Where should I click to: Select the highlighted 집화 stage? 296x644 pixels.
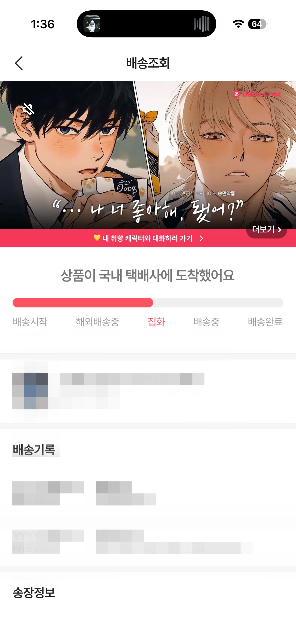156,322
